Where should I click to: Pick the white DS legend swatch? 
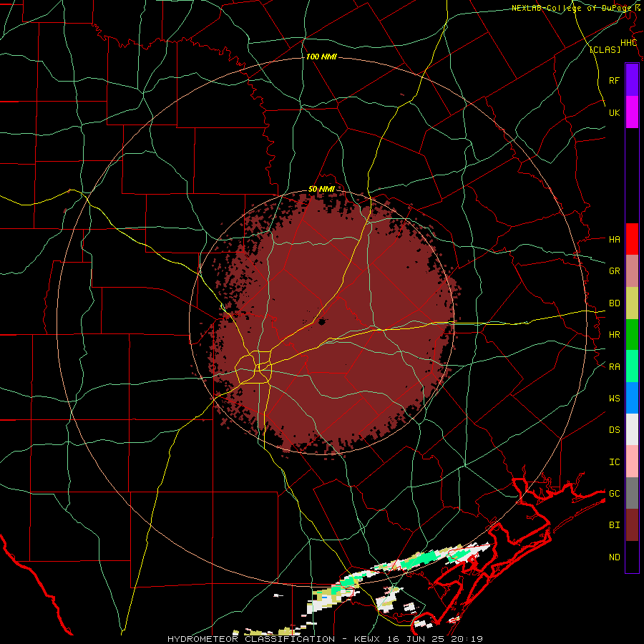pos(632,429)
